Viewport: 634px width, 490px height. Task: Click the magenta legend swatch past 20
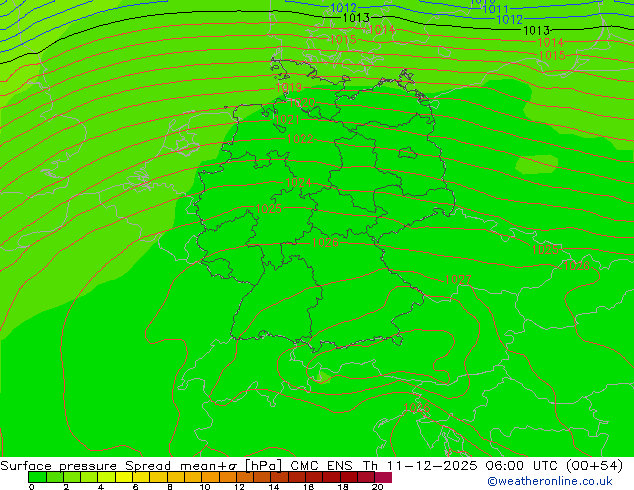(x=383, y=477)
